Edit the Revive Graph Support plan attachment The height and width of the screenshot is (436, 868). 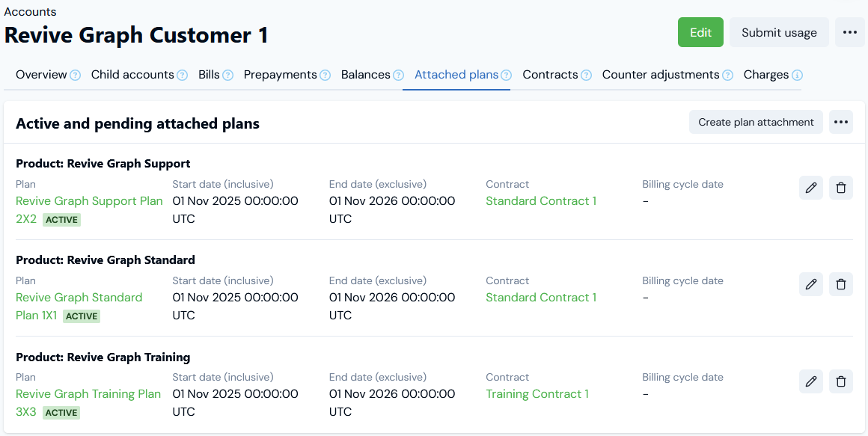tap(811, 188)
